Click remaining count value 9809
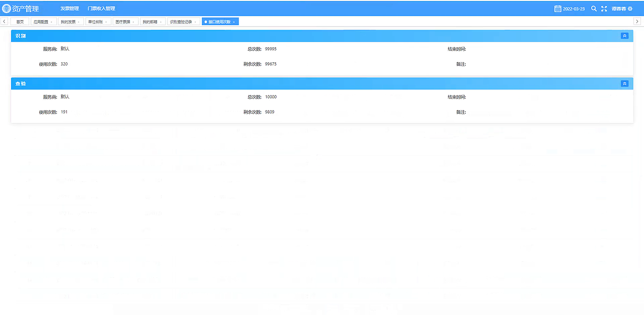This screenshot has width=644, height=315. click(270, 112)
